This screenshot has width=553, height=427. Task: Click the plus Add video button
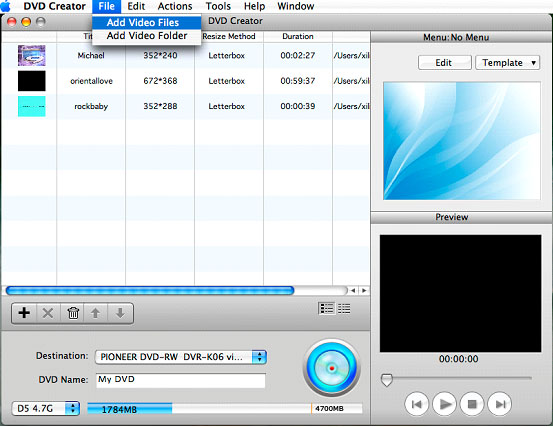click(x=24, y=313)
